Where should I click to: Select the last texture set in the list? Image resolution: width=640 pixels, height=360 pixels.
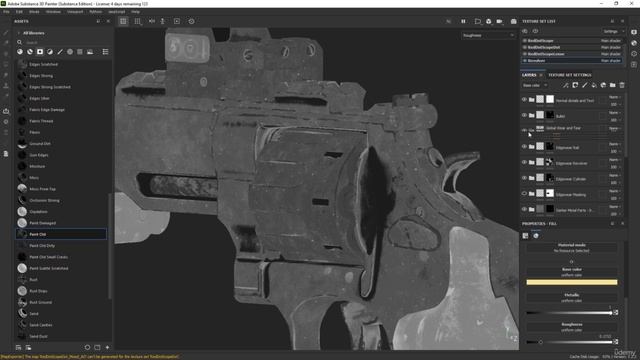click(x=572, y=60)
